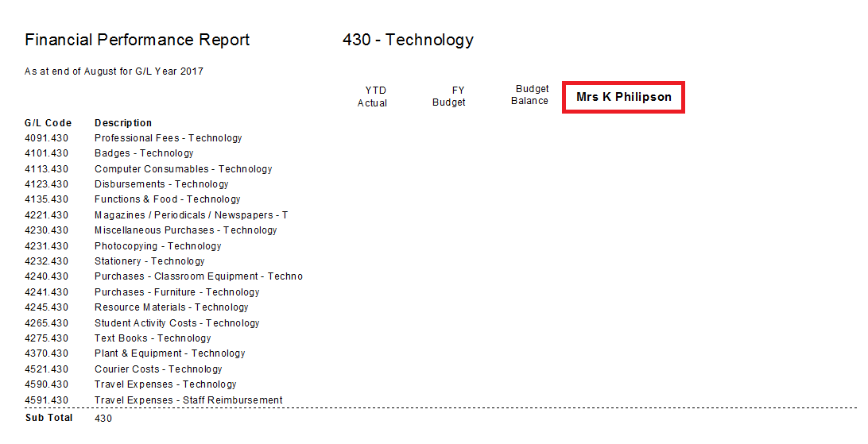The image size is (868, 444).
Task: Click Magazines / Periodicals / Newspapers description
Action: coord(191,215)
